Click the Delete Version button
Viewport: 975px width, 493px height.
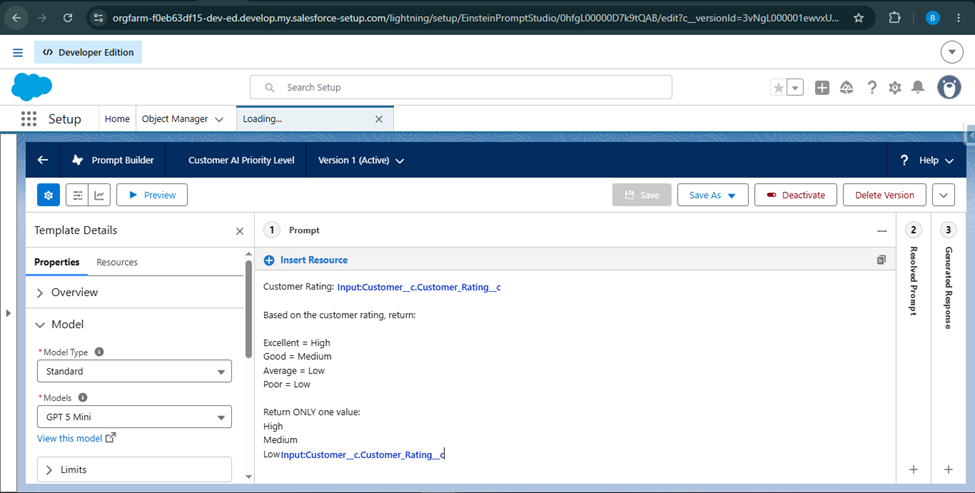pyautogui.click(x=884, y=195)
